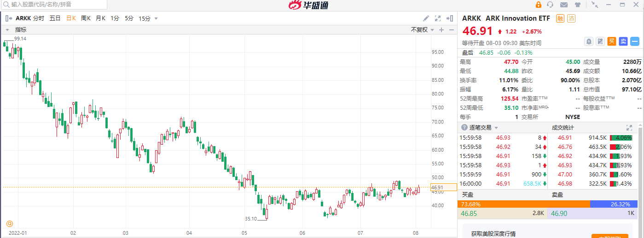This screenshot has width=644, height=238.
Task: Click the ARK Innovation ETF title
Action: (518, 18)
